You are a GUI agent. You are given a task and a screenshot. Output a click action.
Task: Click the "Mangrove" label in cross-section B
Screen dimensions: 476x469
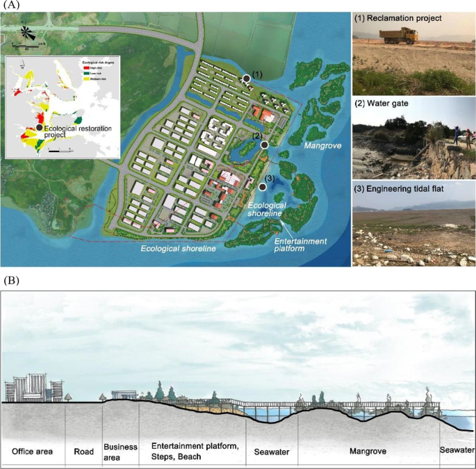coord(368,451)
